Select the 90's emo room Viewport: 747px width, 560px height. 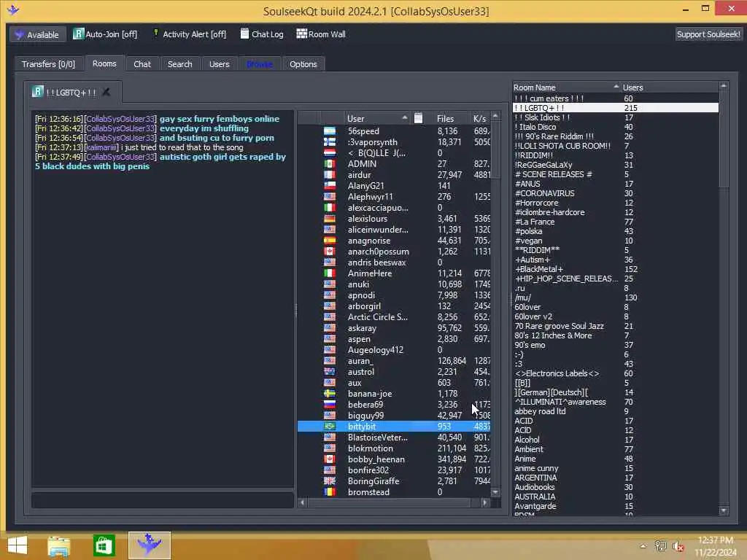click(x=616, y=345)
